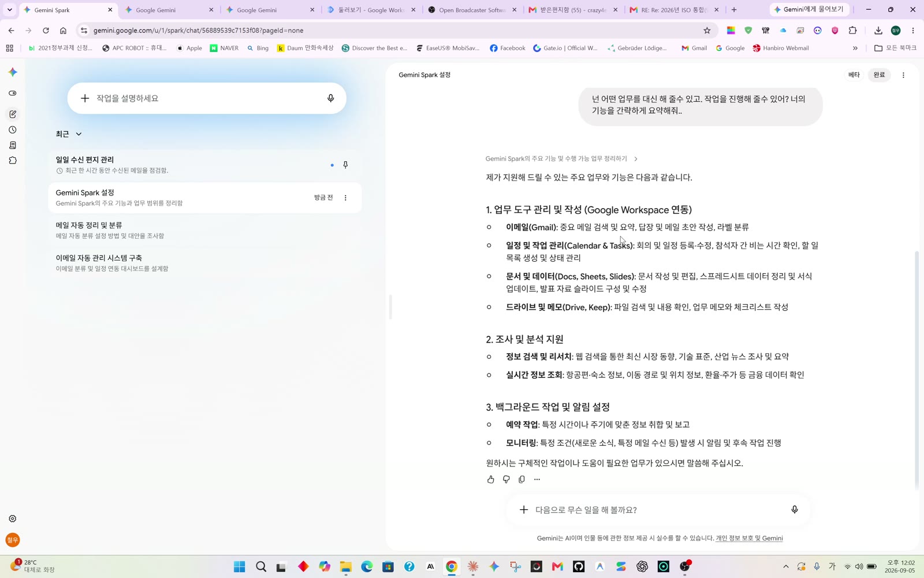The height and width of the screenshot is (578, 924).
Task: Click the 완료 button
Action: [x=879, y=75]
